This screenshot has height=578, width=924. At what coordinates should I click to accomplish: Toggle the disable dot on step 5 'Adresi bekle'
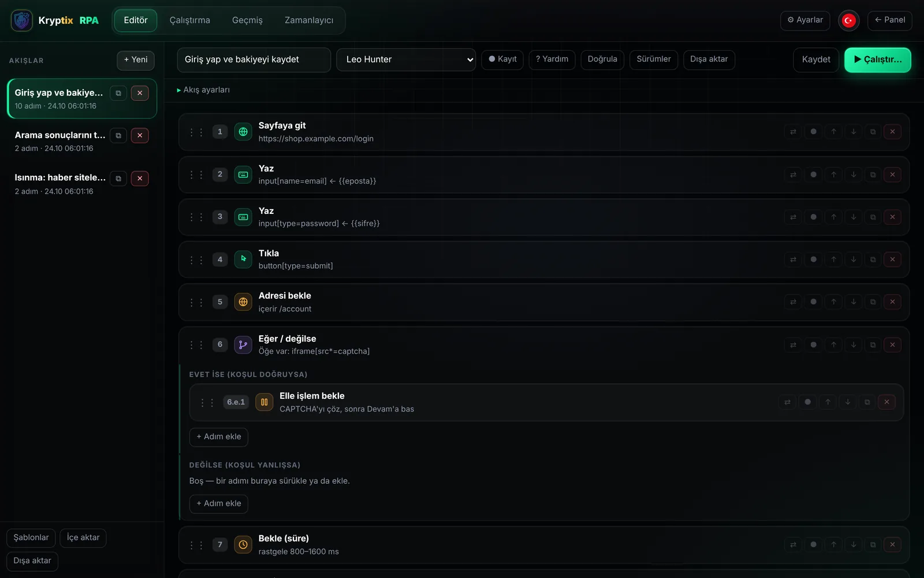coord(813,302)
